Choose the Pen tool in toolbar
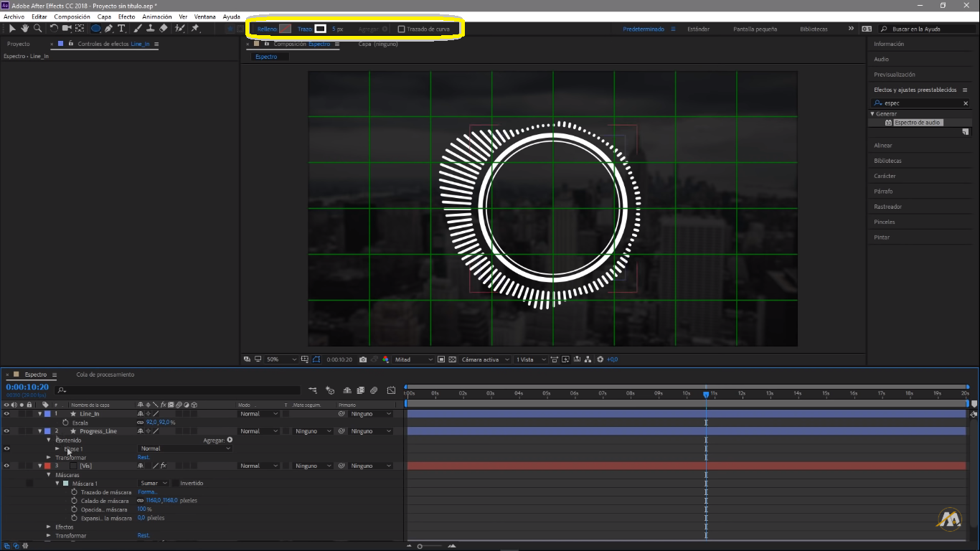 point(108,29)
